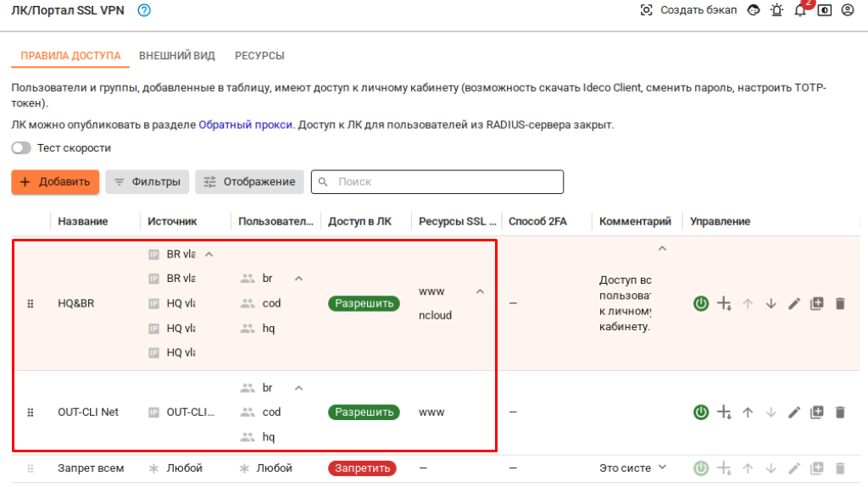868x487 pixels.
Task: Expand the Запрет всем comment
Action: 662,468
